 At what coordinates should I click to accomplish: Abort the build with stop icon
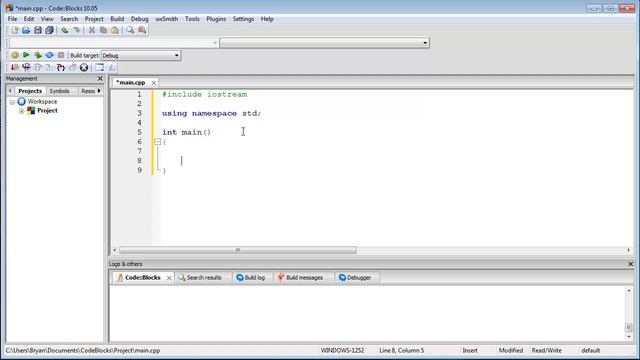click(x=61, y=55)
